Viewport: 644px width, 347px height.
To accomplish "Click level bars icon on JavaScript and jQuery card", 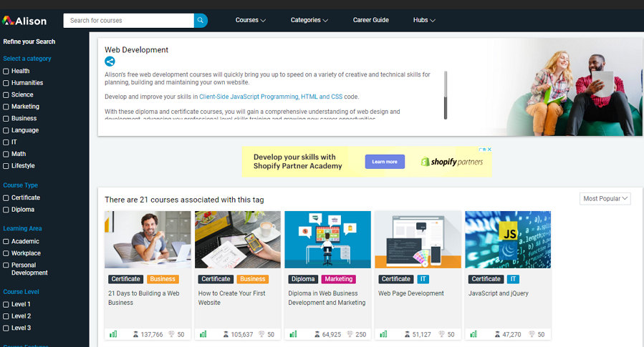I will (474, 334).
